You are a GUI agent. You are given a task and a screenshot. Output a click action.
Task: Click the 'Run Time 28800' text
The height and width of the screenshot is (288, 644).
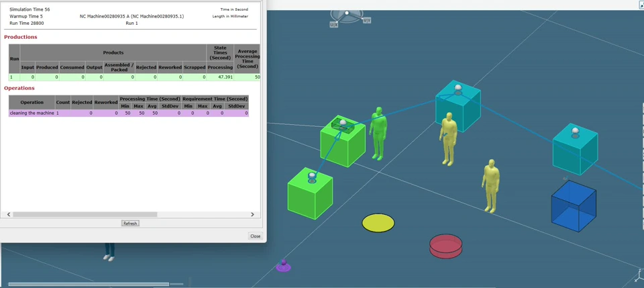click(27, 23)
